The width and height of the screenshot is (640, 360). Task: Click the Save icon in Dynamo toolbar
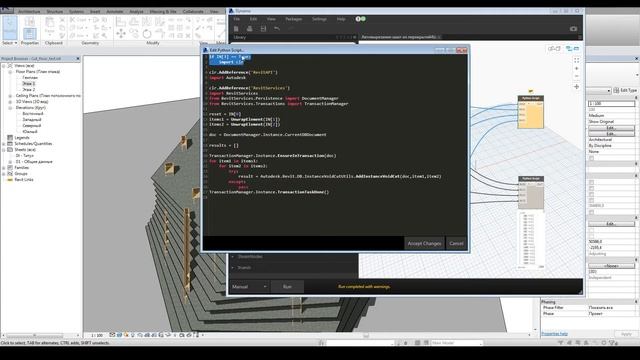coord(263,29)
